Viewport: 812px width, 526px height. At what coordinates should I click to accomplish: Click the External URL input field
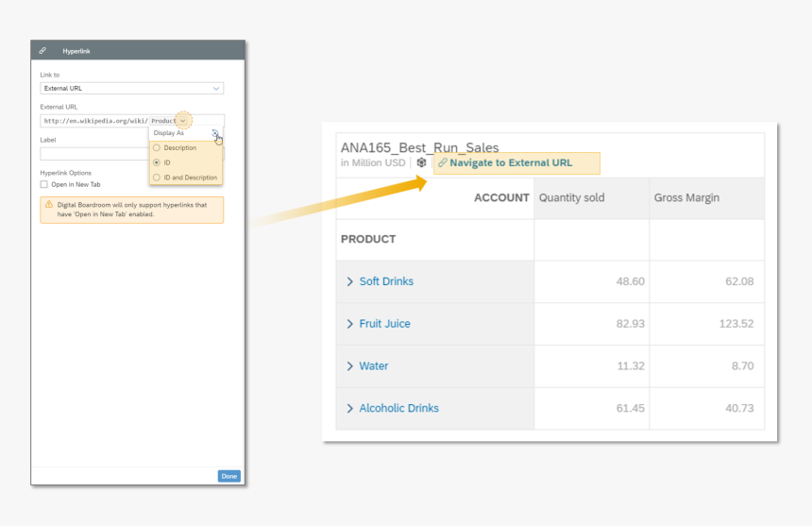94,121
